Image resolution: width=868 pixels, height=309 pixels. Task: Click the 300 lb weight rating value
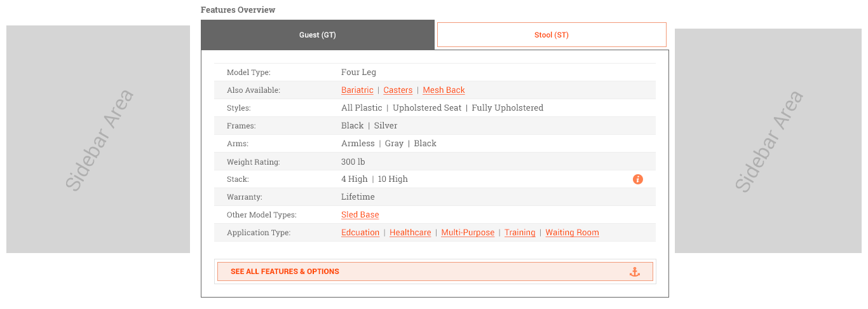point(353,161)
